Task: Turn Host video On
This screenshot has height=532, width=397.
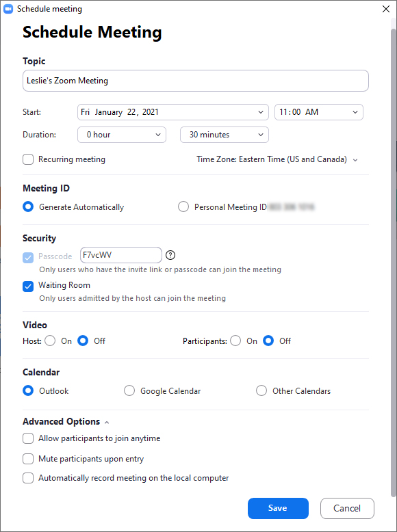Action: tap(50, 341)
